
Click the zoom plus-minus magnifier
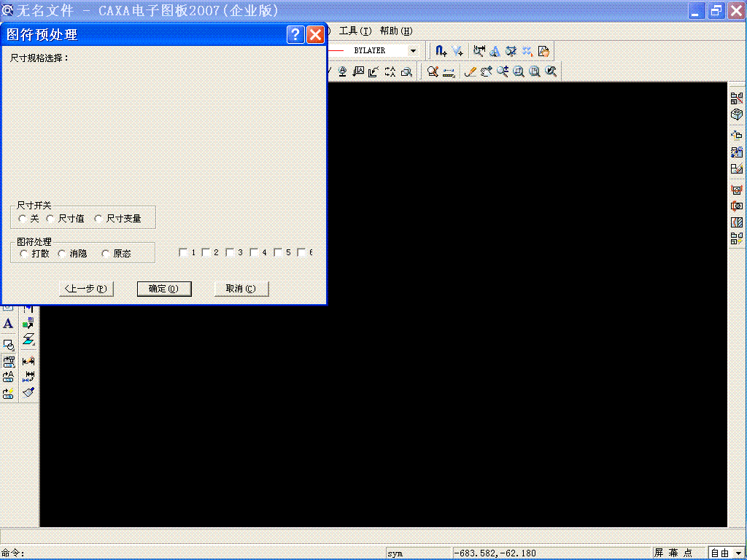[503, 71]
